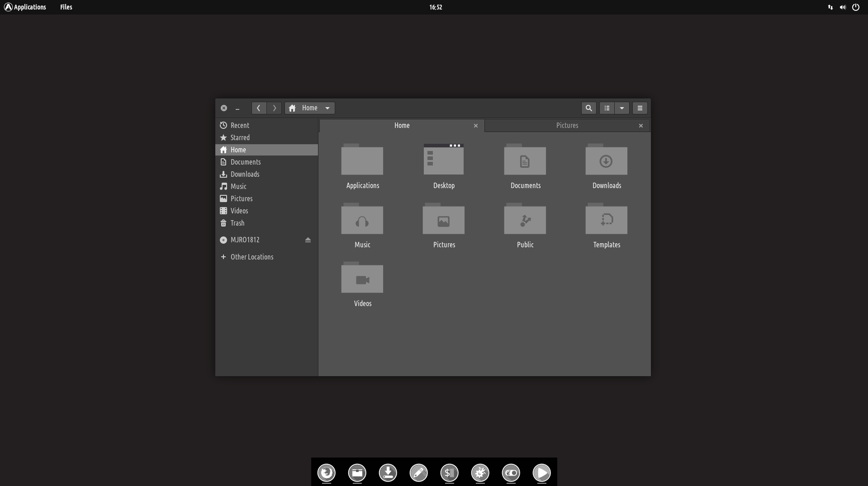Open the volume indicator in top bar
The image size is (868, 486).
(x=843, y=7)
